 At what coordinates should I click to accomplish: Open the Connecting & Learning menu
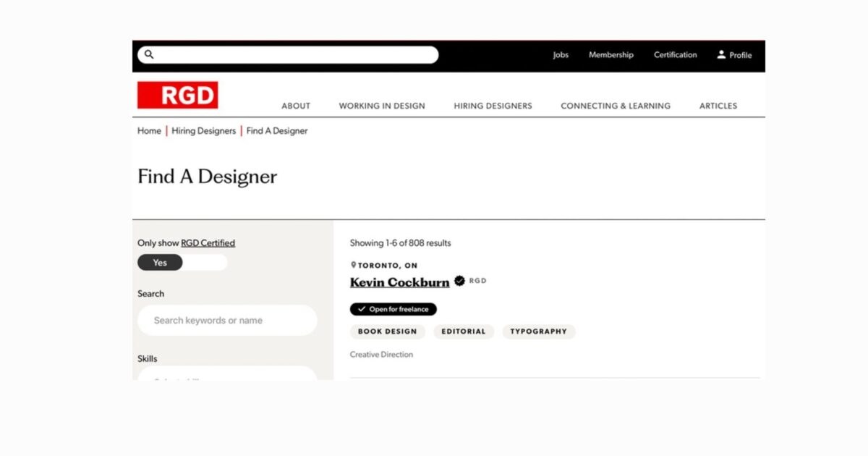tap(616, 106)
